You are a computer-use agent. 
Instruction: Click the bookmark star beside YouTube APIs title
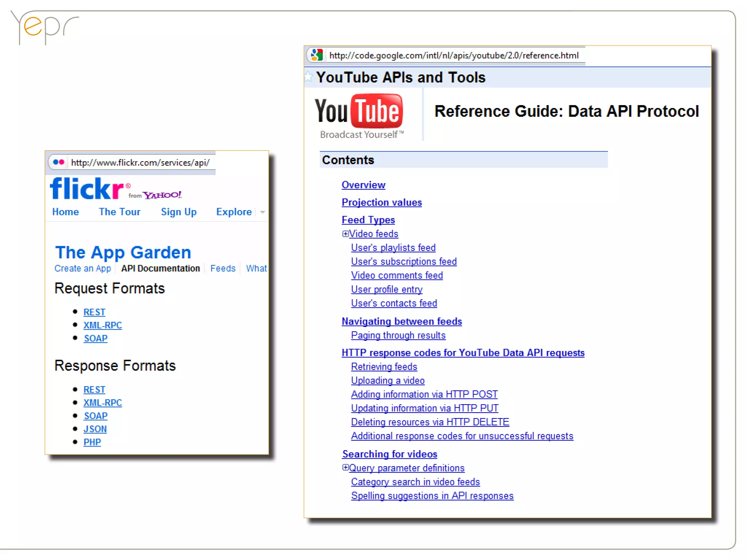(x=309, y=77)
